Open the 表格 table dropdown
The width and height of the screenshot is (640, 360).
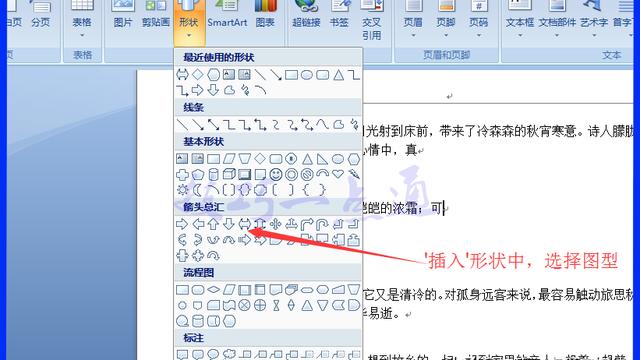coord(82,20)
